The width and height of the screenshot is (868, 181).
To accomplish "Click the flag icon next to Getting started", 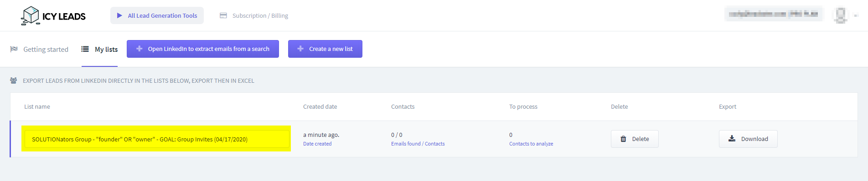I will click(x=14, y=49).
